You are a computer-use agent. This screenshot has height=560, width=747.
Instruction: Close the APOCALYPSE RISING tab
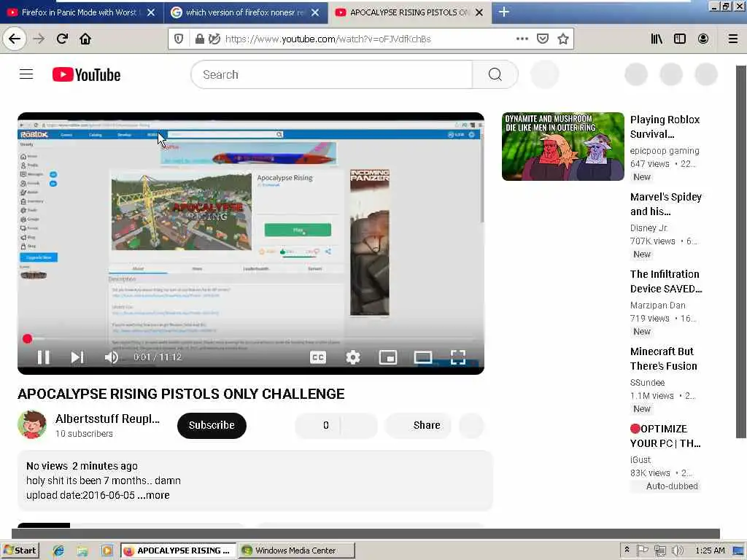pyautogui.click(x=479, y=12)
